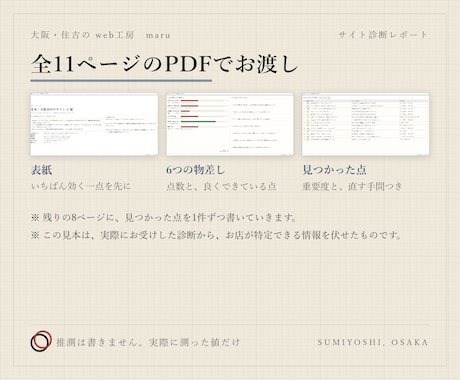Click the SUMIYOSHI, OSAKA text
Screen dimensions: 460x380
pyautogui.click(x=373, y=342)
